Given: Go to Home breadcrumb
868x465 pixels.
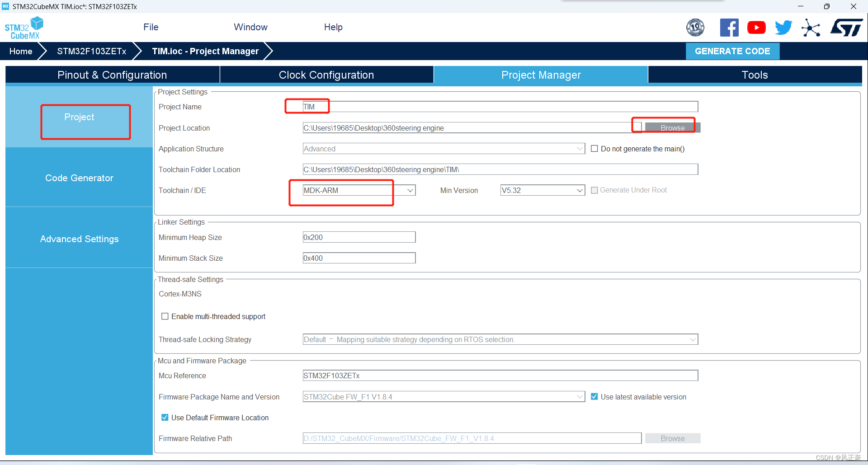Looking at the screenshot, I should pyautogui.click(x=21, y=51).
